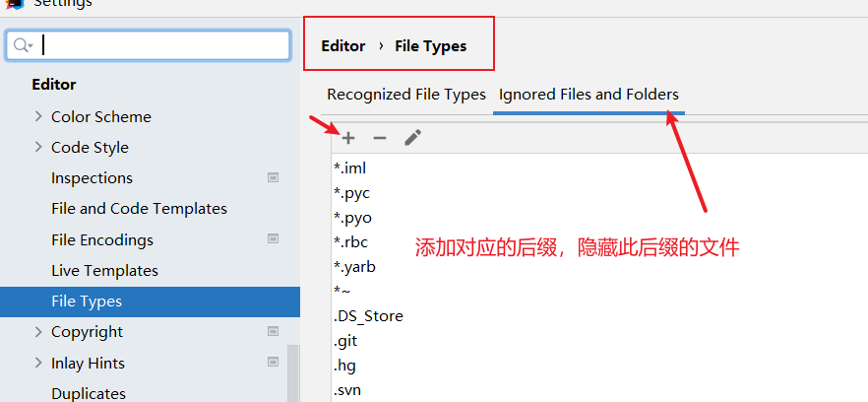868x402 pixels.
Task: Switch to Recognized File Types tab
Action: [x=406, y=95]
